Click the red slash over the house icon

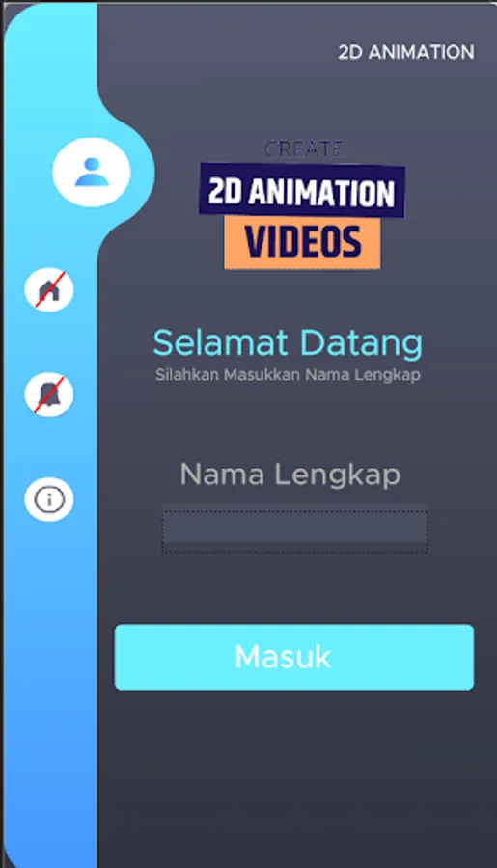click(50, 289)
